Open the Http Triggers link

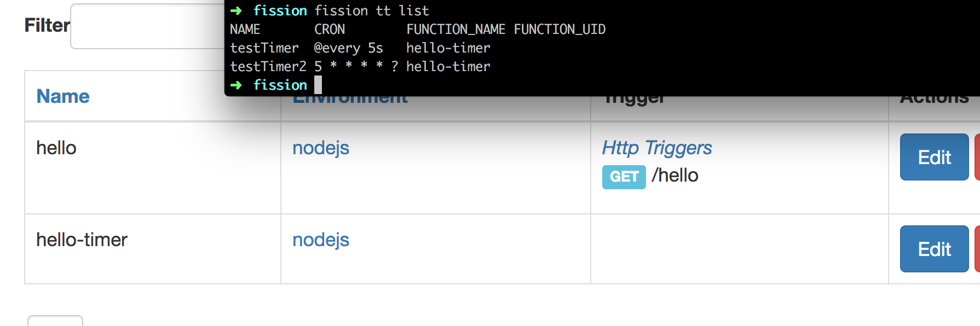[x=656, y=148]
